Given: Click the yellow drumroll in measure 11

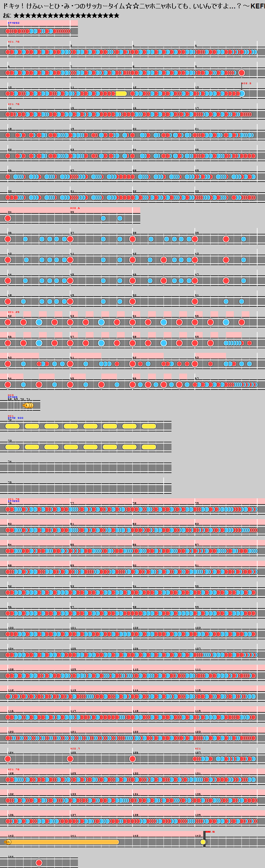Looking at the screenshot, I should click(x=121, y=93).
